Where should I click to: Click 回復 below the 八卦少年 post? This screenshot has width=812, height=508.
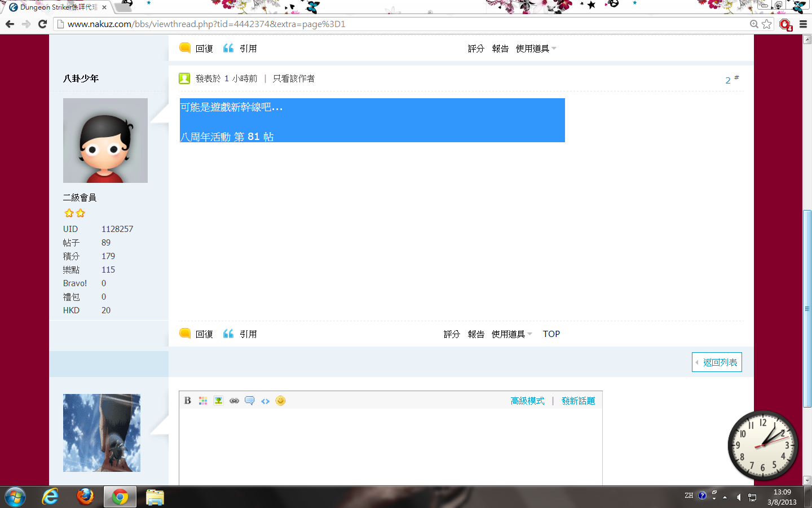tap(204, 334)
